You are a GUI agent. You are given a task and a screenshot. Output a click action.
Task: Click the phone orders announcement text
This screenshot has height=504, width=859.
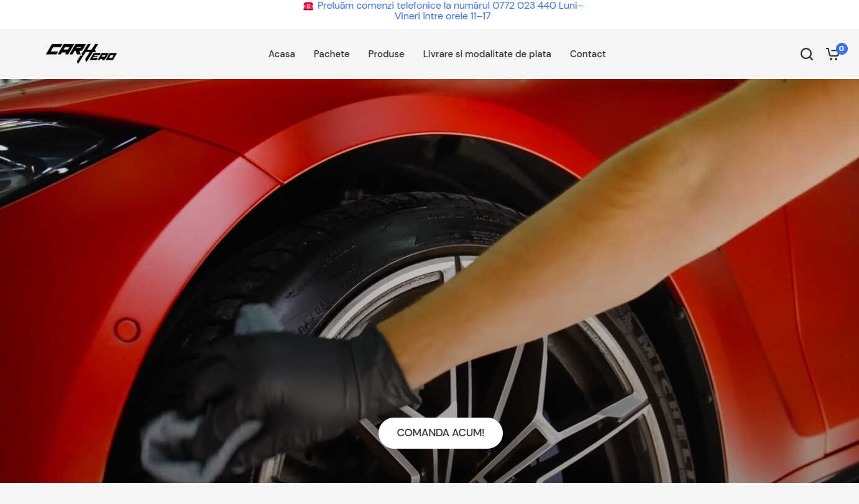tap(443, 11)
